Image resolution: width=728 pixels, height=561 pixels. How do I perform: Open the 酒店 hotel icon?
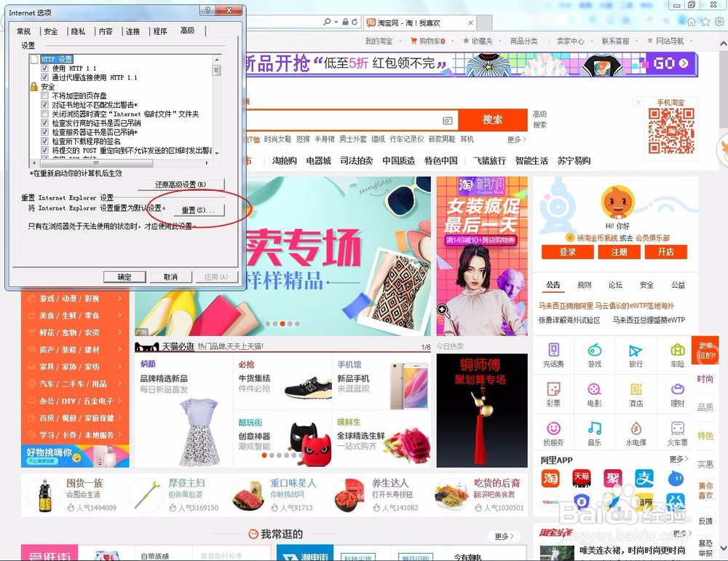click(636, 389)
